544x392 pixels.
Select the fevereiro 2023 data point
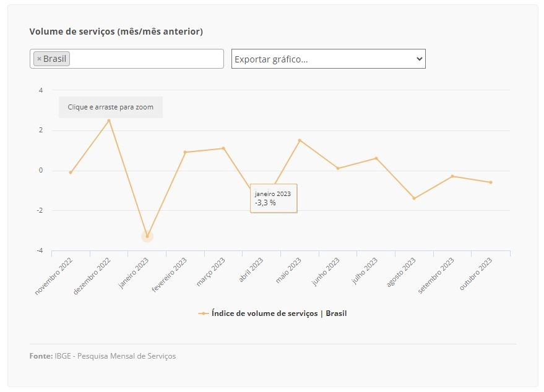coord(185,152)
